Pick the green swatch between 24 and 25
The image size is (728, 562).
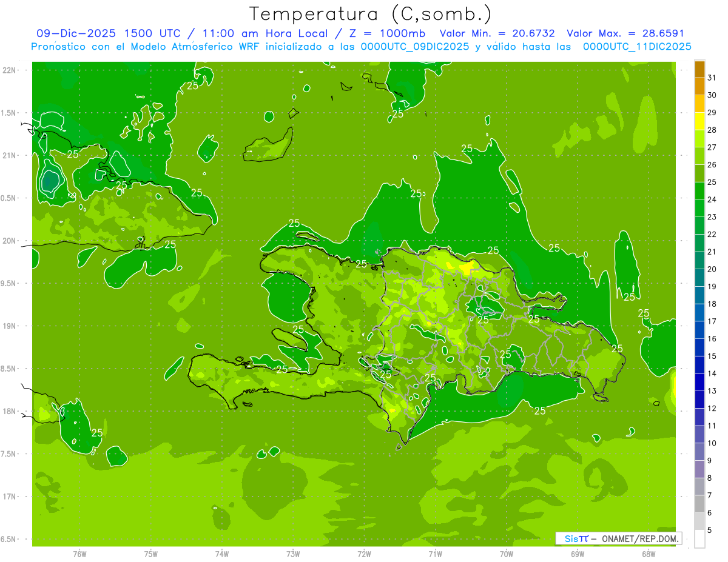click(699, 191)
